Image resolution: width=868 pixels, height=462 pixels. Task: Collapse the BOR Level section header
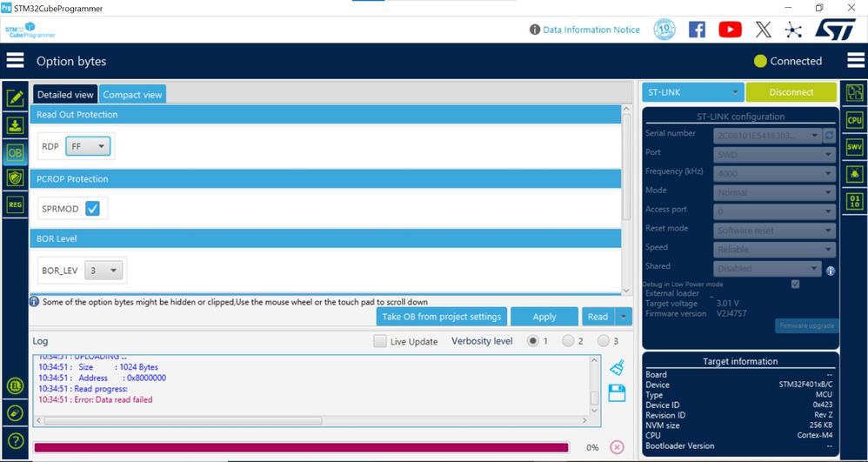[325, 238]
